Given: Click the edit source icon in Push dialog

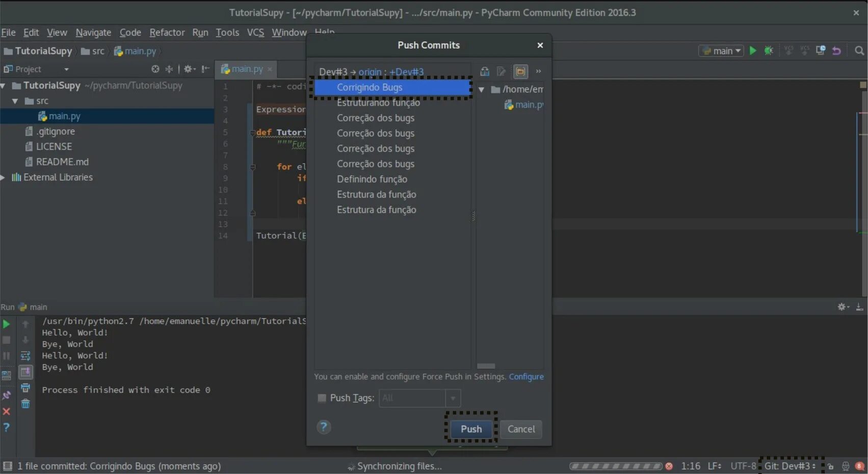Looking at the screenshot, I should pos(502,71).
